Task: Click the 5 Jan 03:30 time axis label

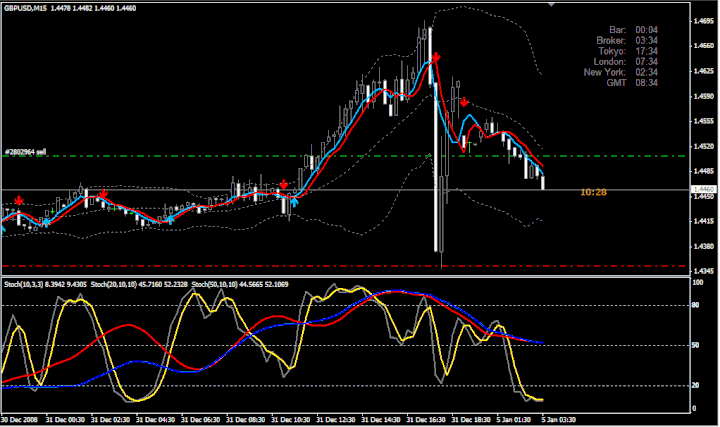Action: point(559,420)
